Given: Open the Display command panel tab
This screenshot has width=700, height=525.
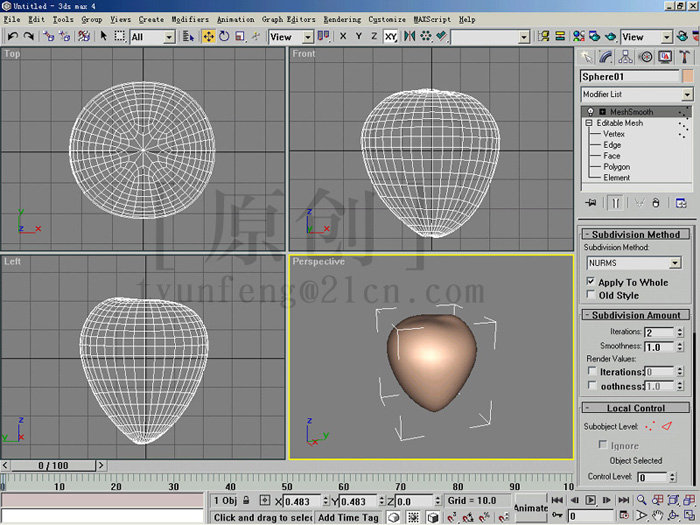Looking at the screenshot, I should [x=665, y=57].
